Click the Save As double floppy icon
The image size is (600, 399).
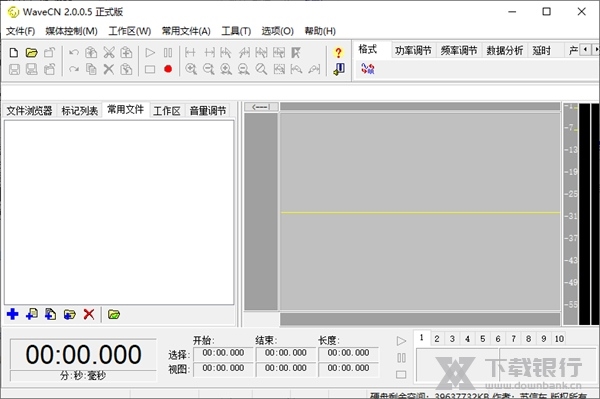(32, 69)
